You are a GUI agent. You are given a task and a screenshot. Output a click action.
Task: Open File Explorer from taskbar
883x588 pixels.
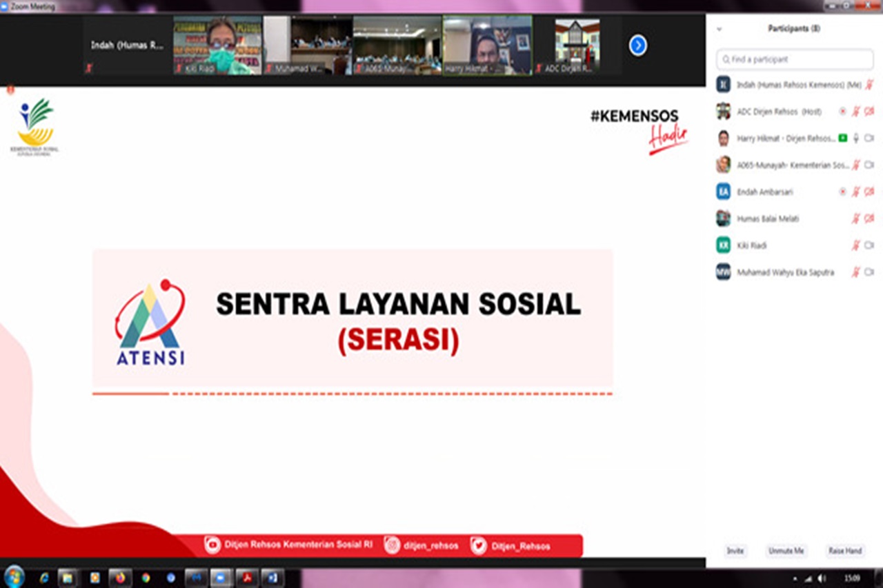point(68,578)
